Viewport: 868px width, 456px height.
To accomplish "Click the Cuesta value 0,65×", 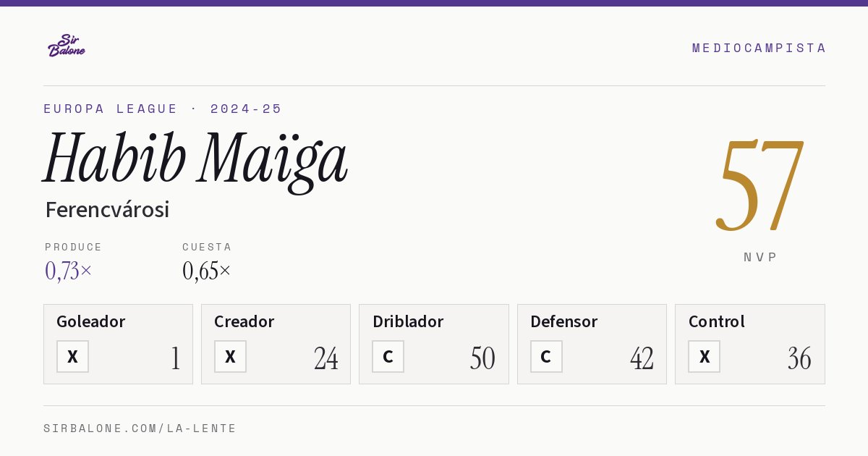I will coord(207,271).
